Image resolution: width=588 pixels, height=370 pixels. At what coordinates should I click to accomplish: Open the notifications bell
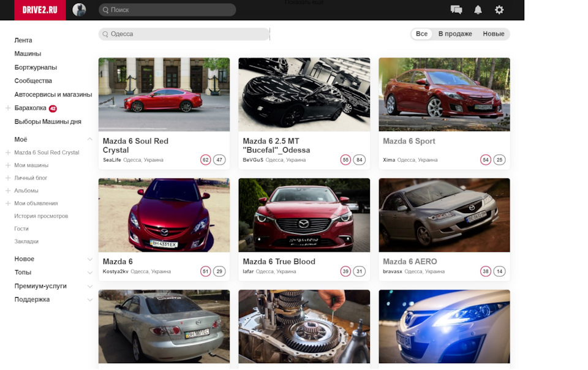pyautogui.click(x=478, y=10)
